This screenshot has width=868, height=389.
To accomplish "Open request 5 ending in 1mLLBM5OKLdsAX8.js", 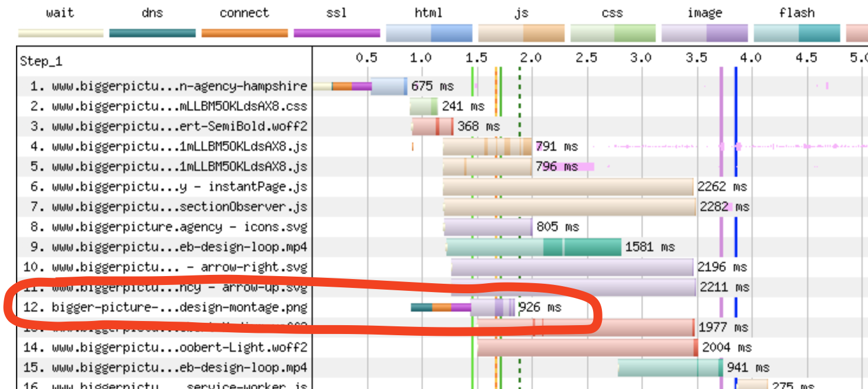I will click(169, 167).
